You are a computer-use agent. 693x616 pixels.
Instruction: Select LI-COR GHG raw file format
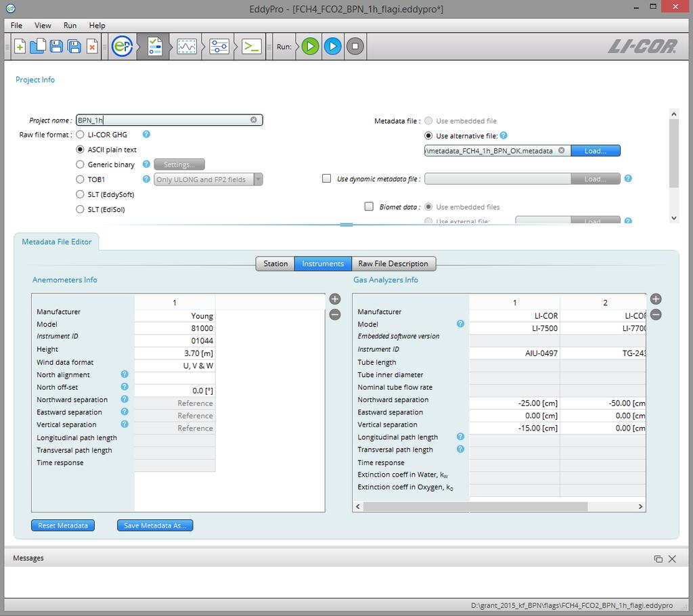coord(80,135)
